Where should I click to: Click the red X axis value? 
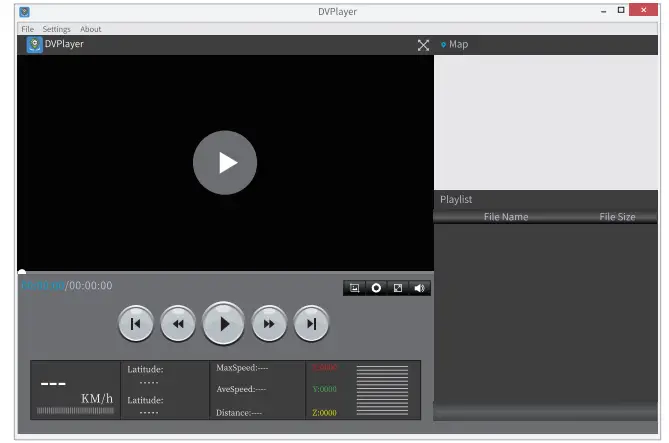(x=325, y=367)
